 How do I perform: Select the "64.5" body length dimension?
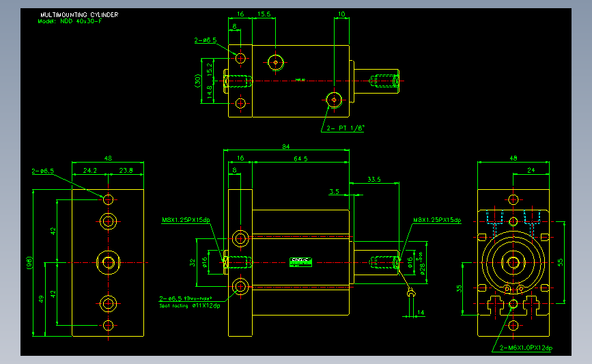click(300, 158)
